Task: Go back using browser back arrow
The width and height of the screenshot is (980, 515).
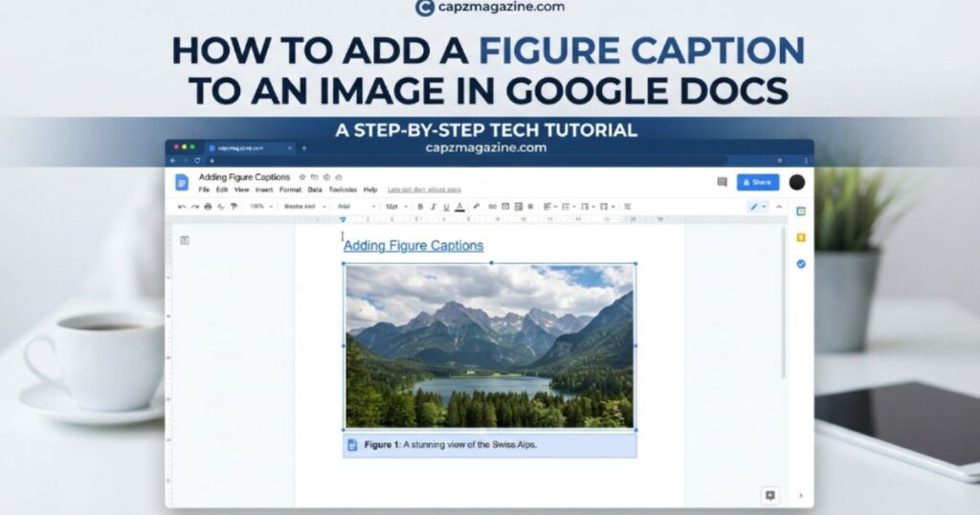Action: (174, 161)
